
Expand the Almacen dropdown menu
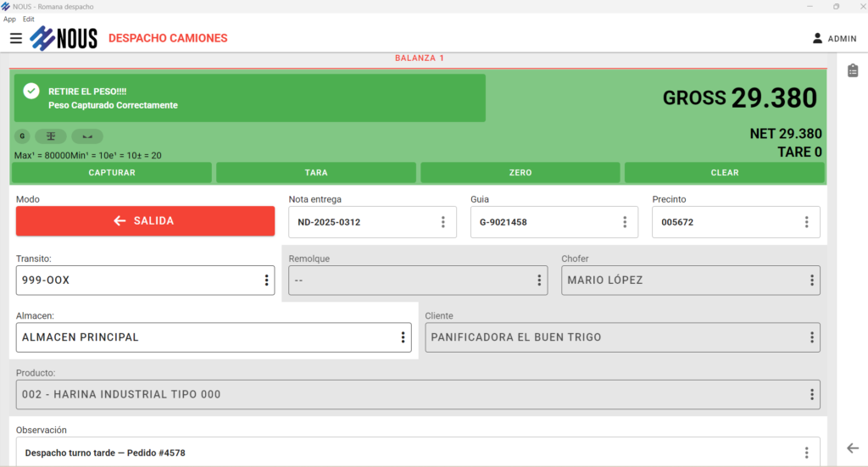click(x=403, y=337)
